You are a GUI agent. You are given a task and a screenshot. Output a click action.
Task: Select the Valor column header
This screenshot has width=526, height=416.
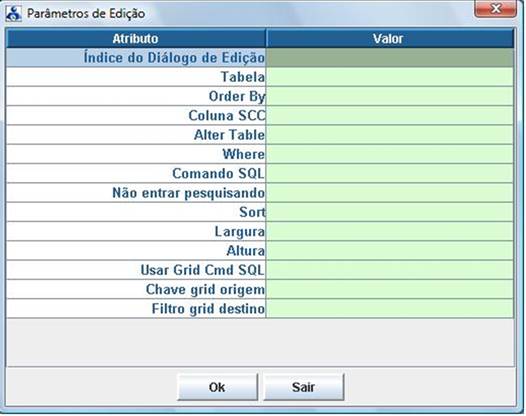coord(390,38)
